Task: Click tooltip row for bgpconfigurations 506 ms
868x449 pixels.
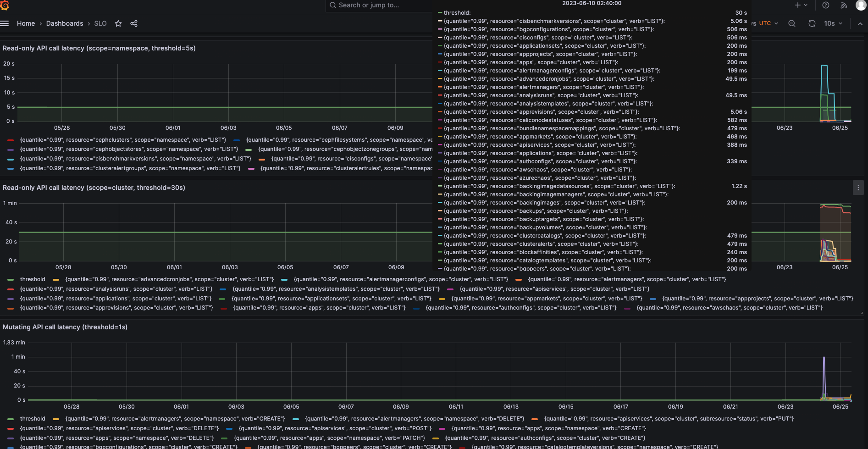Action: click(x=592, y=29)
